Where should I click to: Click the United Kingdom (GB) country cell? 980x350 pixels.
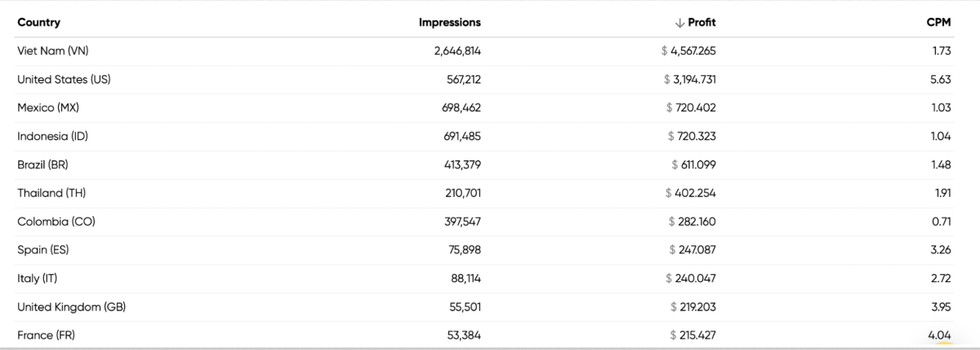pos(71,307)
